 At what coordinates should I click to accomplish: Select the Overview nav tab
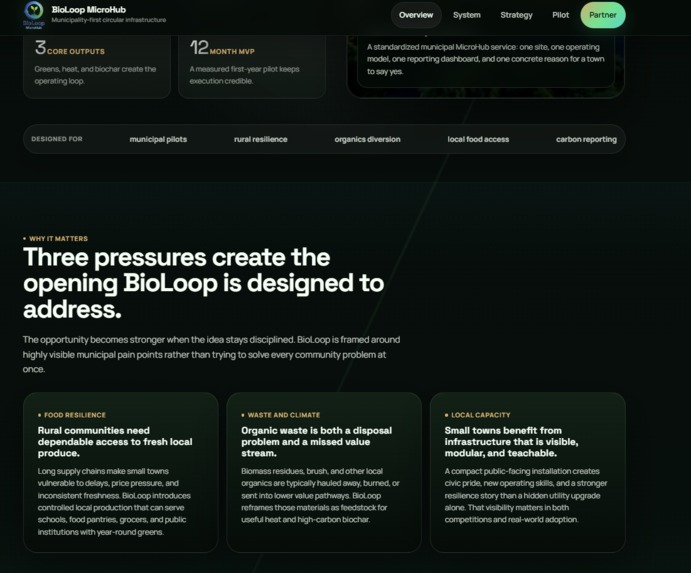416,15
